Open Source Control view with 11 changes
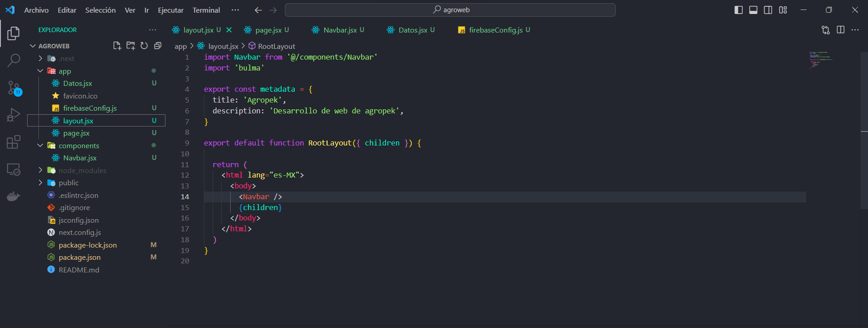The image size is (868, 328). (14, 88)
